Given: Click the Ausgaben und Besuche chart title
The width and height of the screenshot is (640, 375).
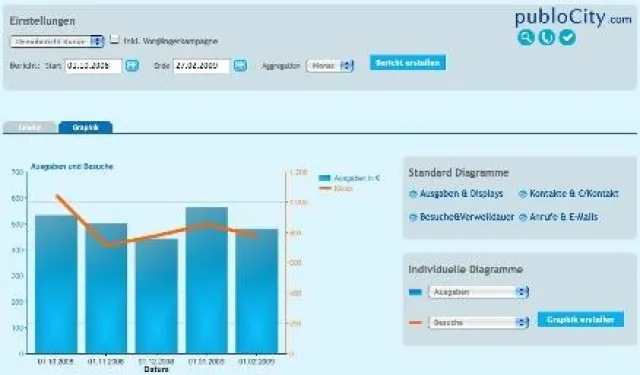Looking at the screenshot, I should 72,166.
